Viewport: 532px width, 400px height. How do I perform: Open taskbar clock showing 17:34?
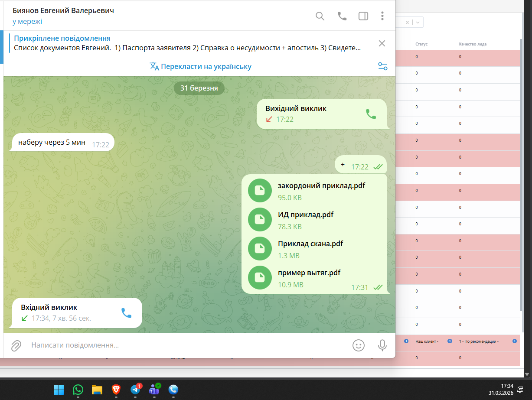click(500, 389)
